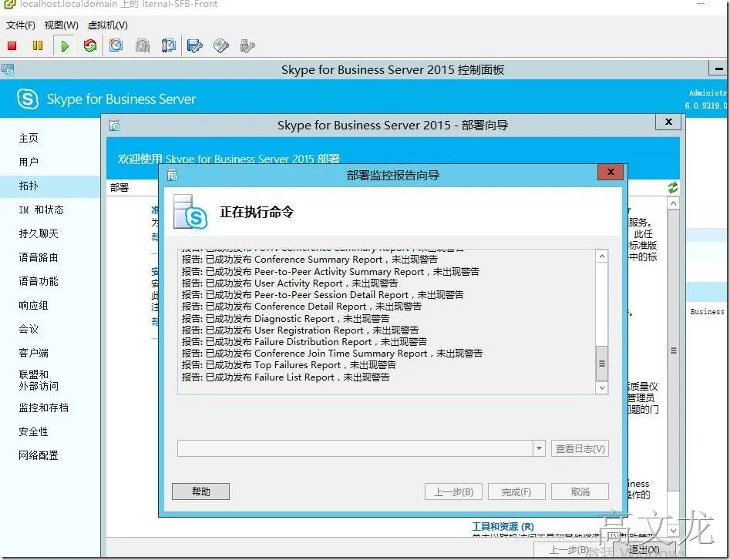Select the Top Failures Report log line
Screen dimensions: 730x560
[x=288, y=365]
